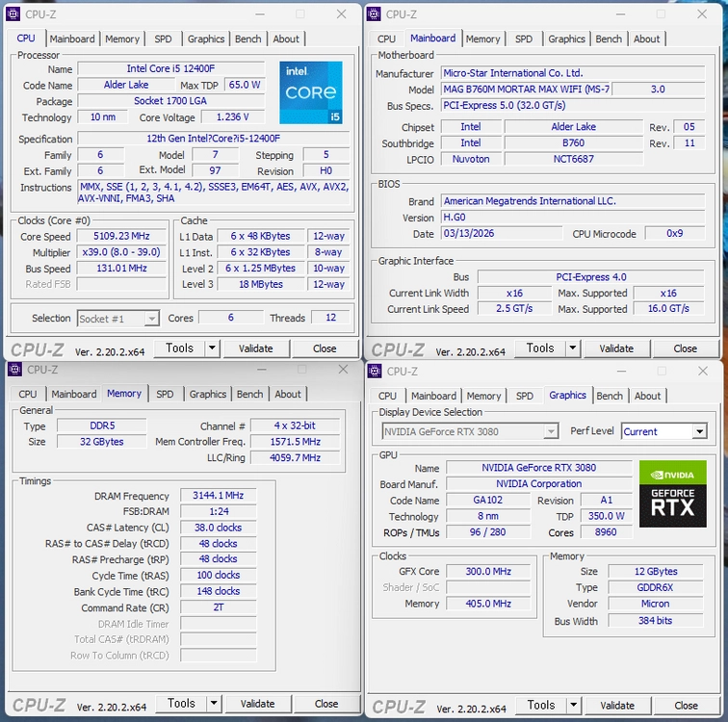The height and width of the screenshot is (722, 728).
Task: Open Tools dropdown arrow in Graphics window
Action: tap(573, 706)
